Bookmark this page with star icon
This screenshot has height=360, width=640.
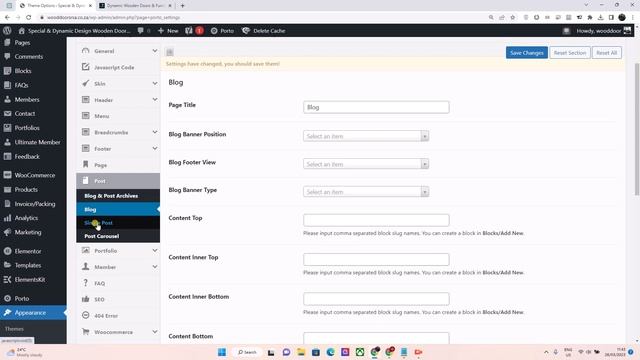coord(513,17)
